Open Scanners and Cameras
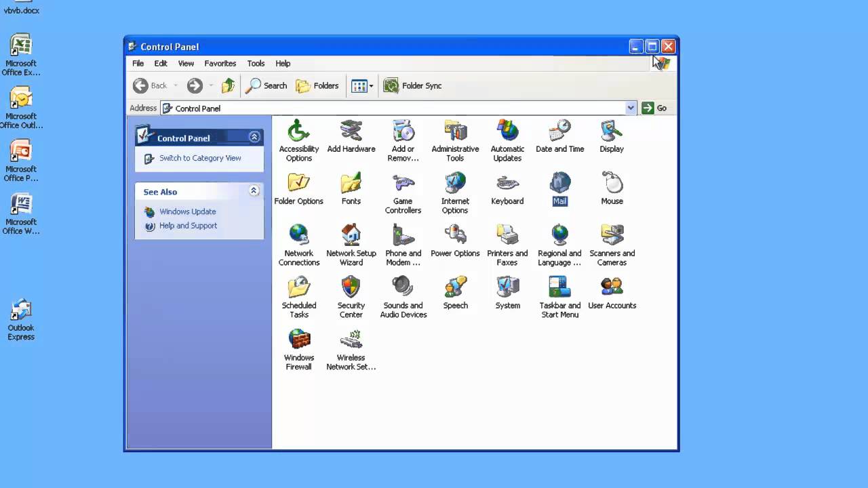The image size is (868, 488). (x=612, y=245)
